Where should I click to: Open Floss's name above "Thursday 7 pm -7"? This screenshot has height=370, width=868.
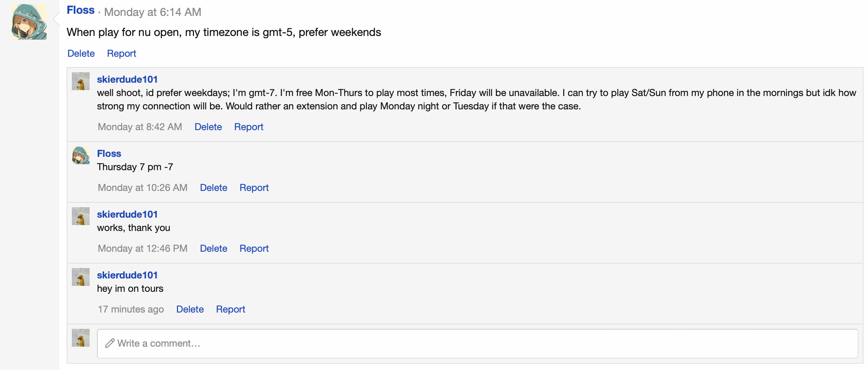pos(109,153)
